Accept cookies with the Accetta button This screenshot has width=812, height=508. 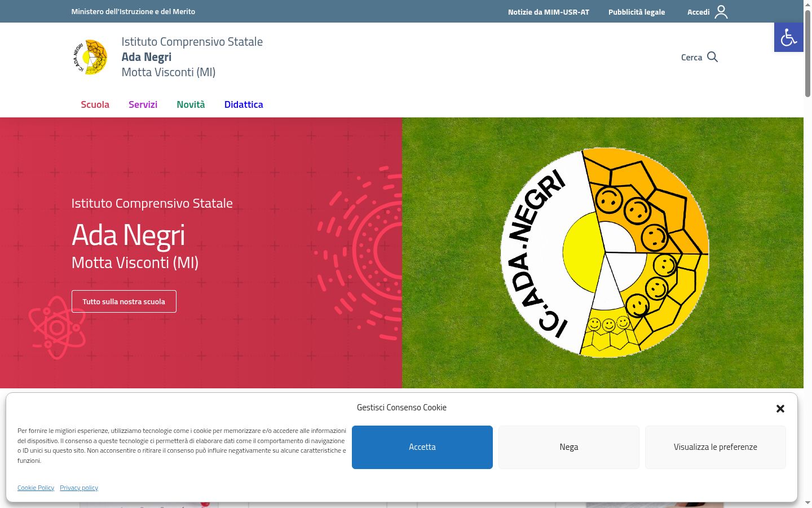pos(422,447)
